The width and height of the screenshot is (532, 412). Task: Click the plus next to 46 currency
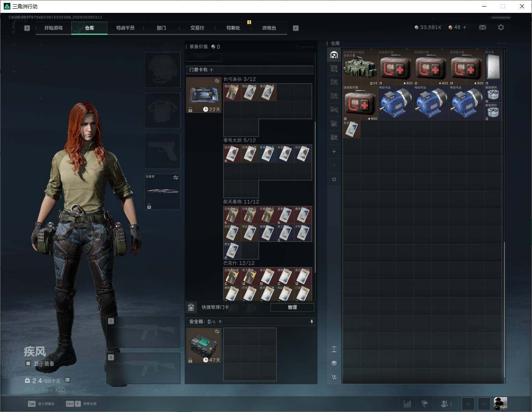(x=465, y=27)
